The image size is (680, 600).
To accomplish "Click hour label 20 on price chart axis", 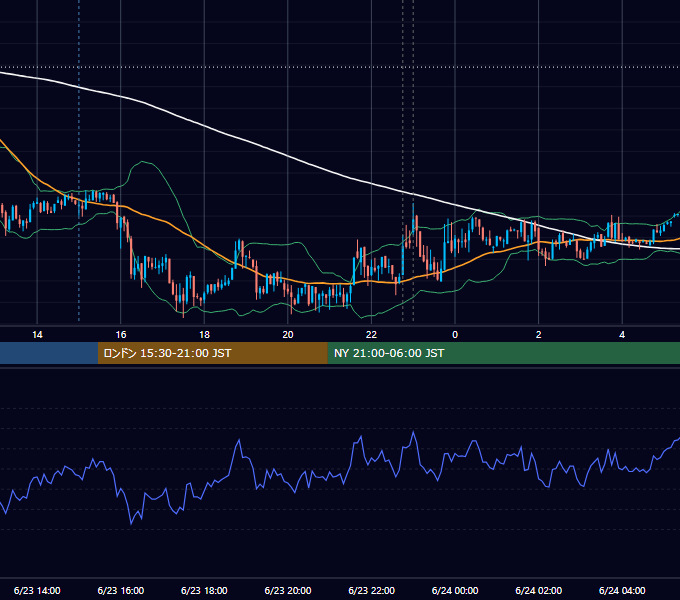I will pos(288,335).
